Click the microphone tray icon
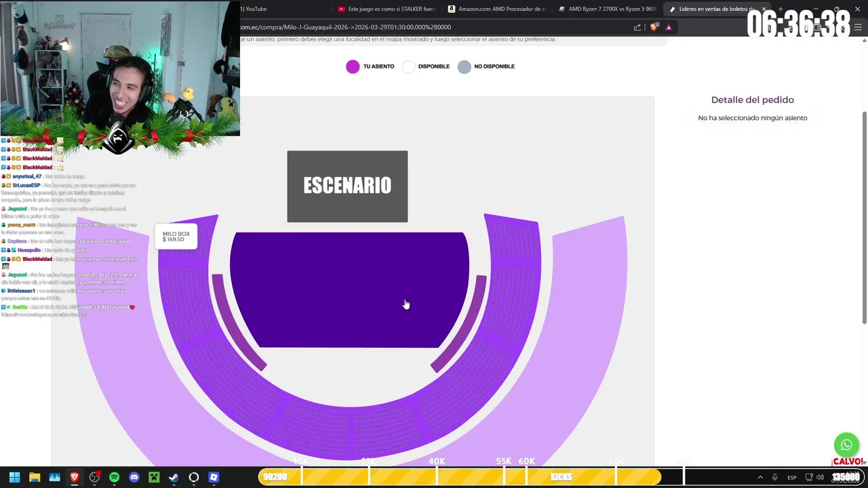 click(774, 477)
